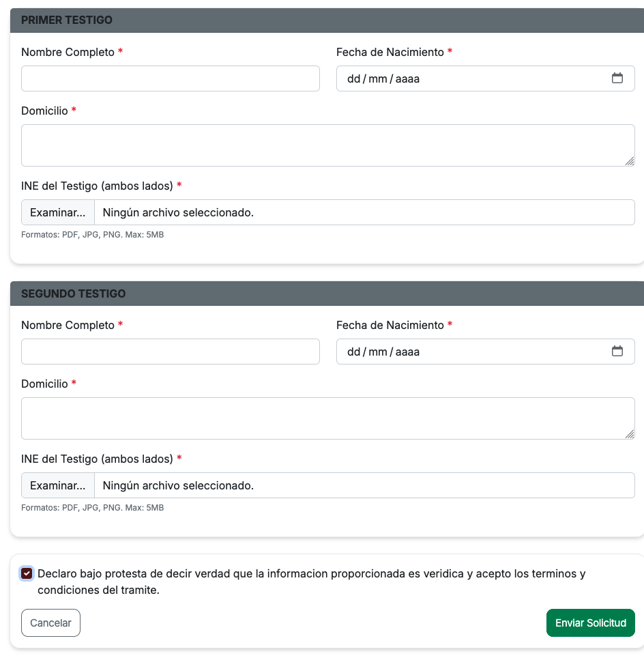This screenshot has width=644, height=658.
Task: Click 'Ningún archivo seleccionado' in Segundo Testigo upload
Action: (x=178, y=485)
